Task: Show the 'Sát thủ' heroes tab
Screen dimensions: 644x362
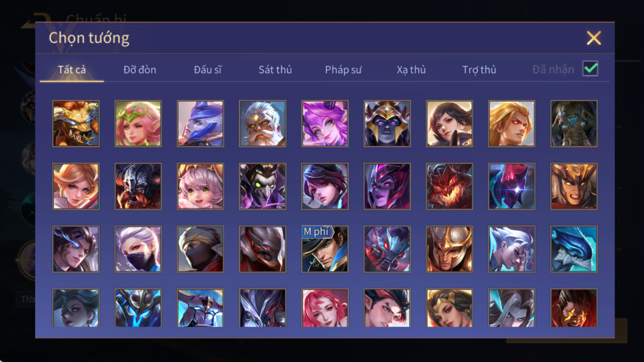Action: (275, 70)
